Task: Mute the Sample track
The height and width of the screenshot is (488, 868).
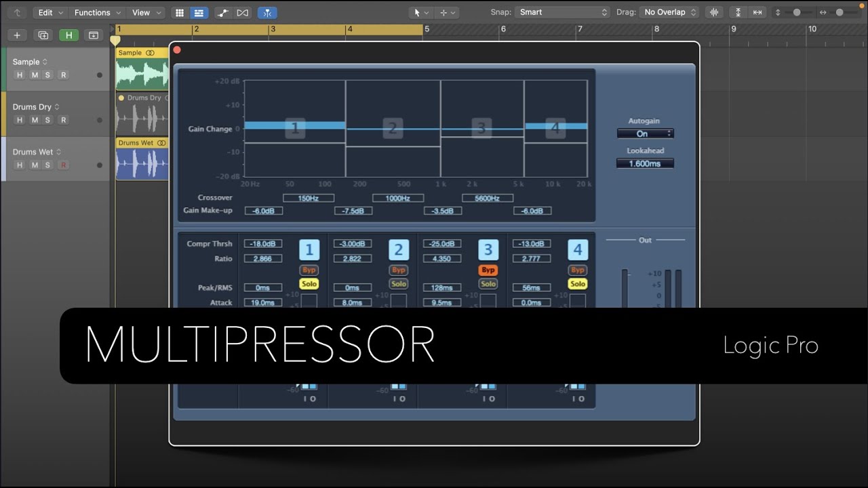Action: (34, 75)
